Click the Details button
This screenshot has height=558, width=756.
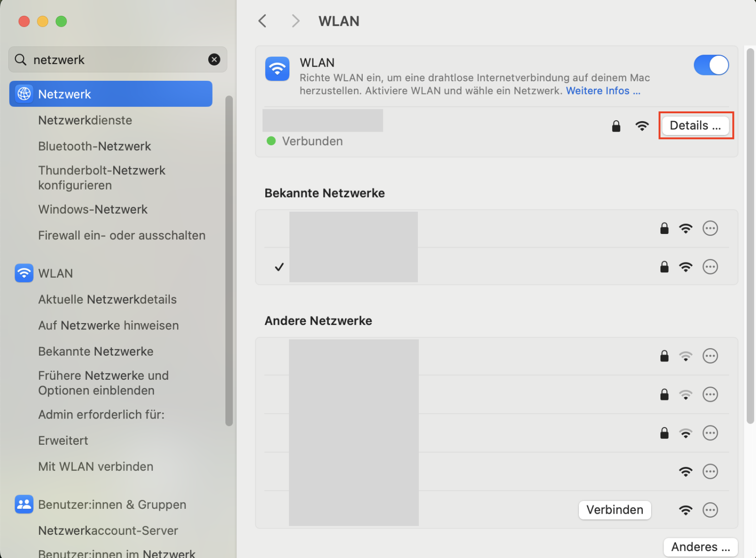point(695,126)
